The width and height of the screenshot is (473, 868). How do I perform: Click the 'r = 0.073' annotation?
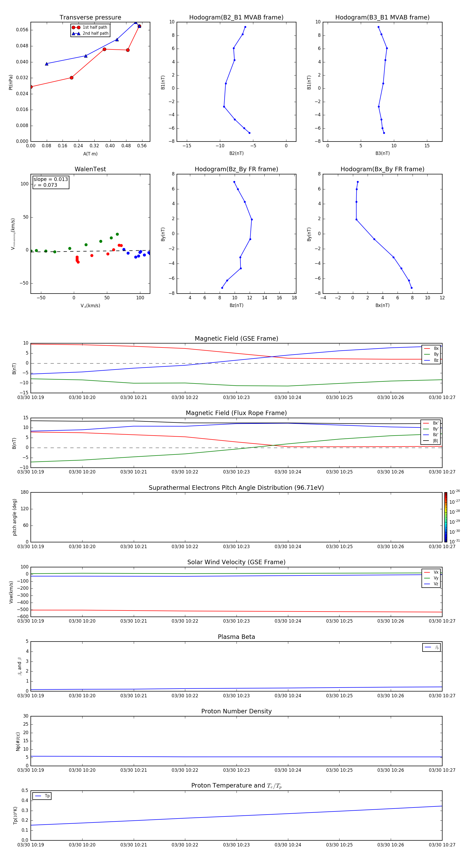pyautogui.click(x=45, y=185)
